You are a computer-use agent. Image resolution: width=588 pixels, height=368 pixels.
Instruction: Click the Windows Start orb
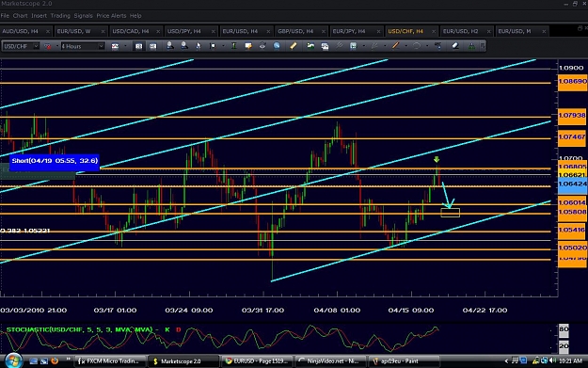(x=13, y=360)
